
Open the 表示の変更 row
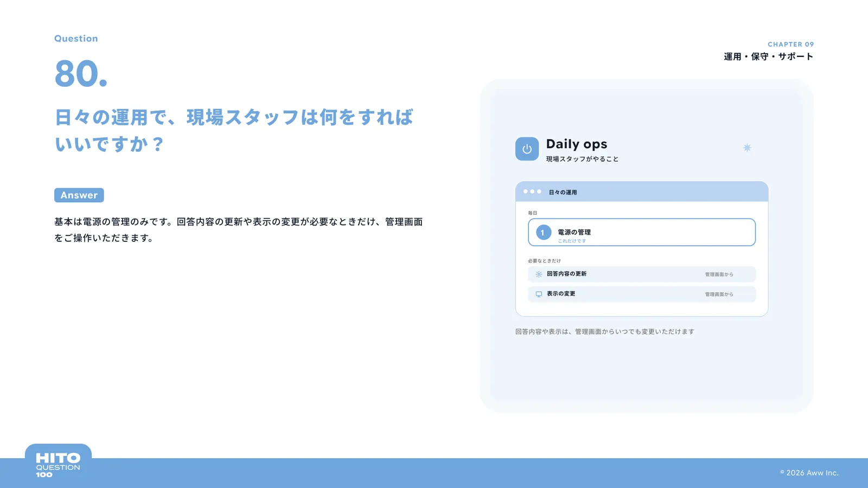click(x=642, y=294)
